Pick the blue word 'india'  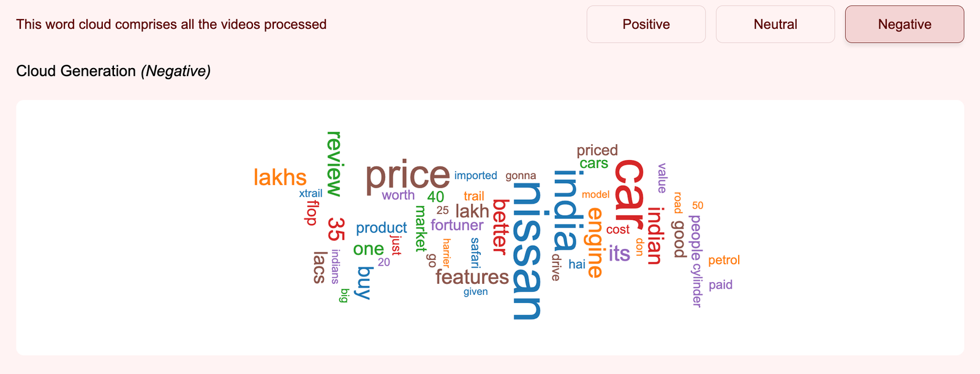tap(565, 210)
